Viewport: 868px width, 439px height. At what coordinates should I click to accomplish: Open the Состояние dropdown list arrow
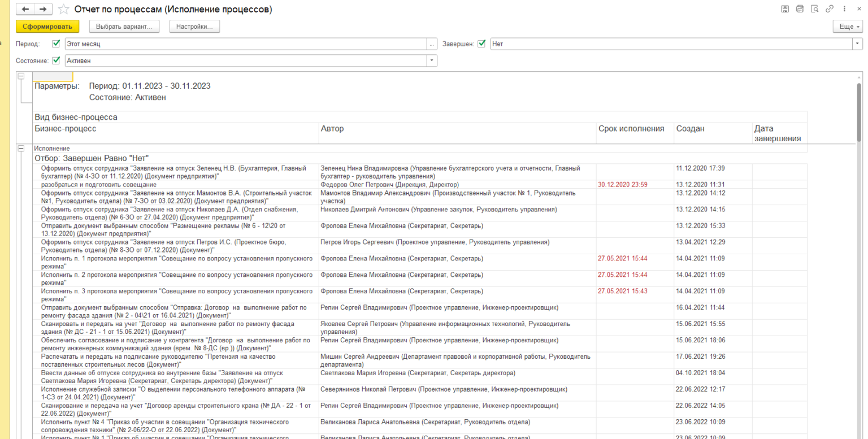[432, 60]
